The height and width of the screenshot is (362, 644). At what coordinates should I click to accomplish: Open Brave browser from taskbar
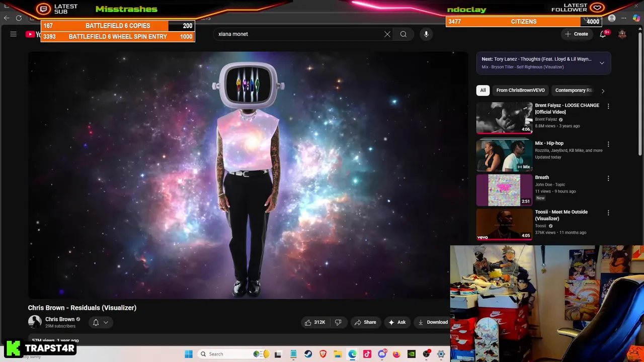[323, 354]
